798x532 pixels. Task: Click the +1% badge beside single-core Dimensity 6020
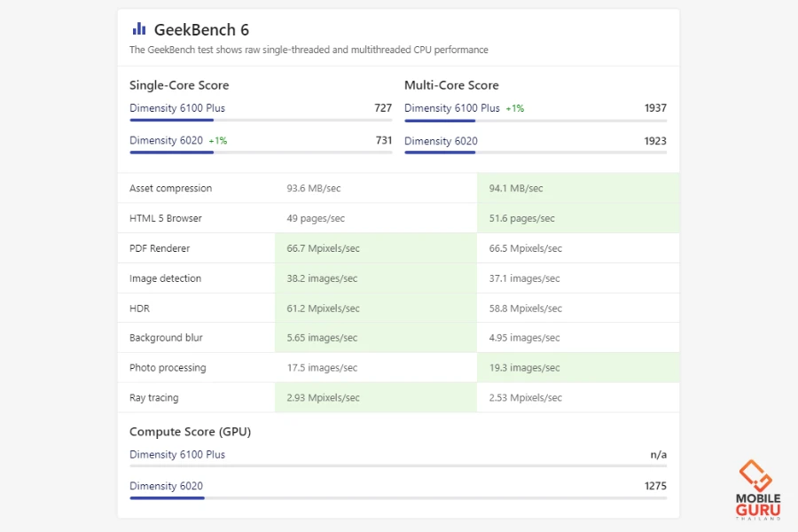pos(218,141)
